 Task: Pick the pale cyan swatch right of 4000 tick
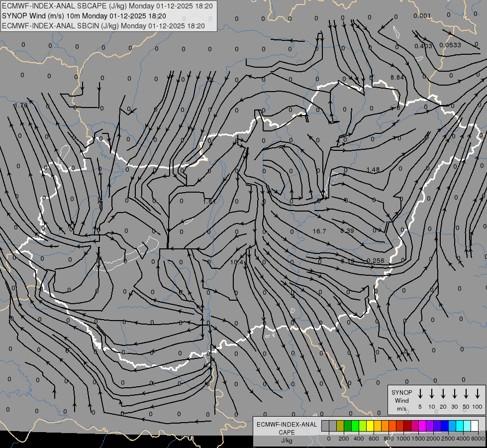[x=467, y=426]
